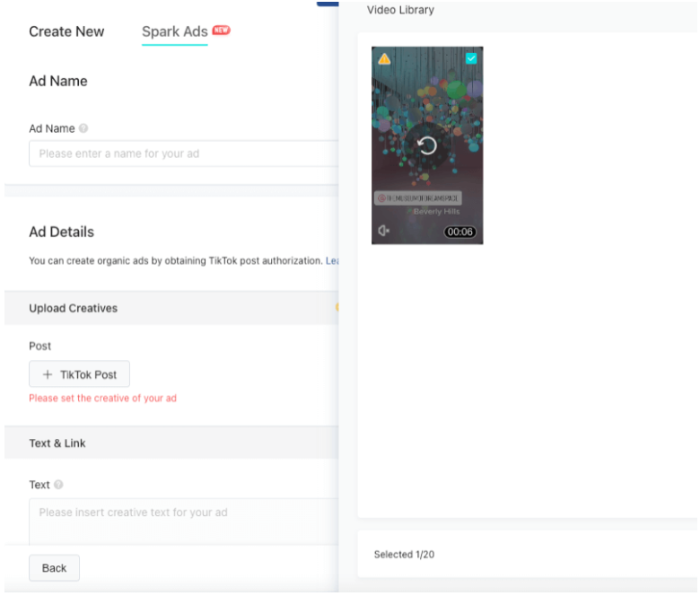Expand the Upload Creatives section header
The width and height of the screenshot is (700, 596).
click(171, 308)
